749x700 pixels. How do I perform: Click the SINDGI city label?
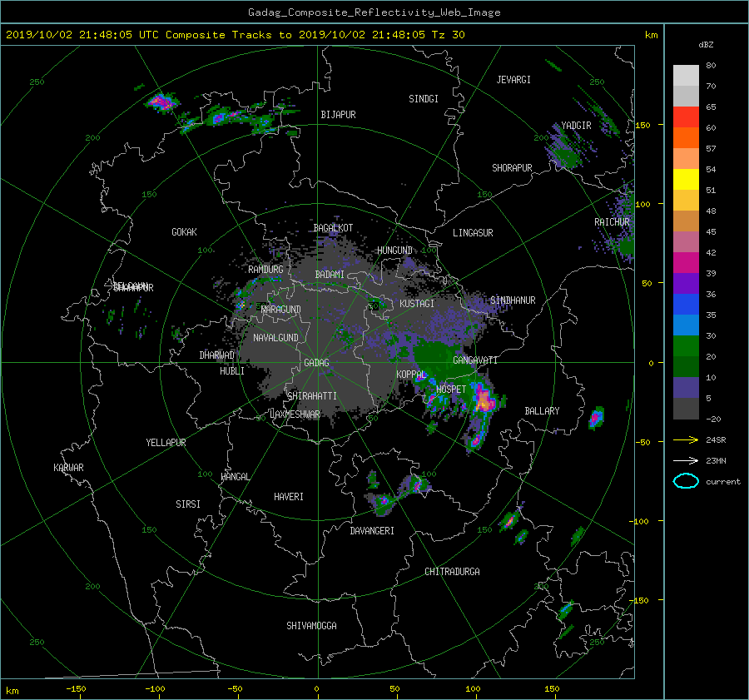(424, 99)
